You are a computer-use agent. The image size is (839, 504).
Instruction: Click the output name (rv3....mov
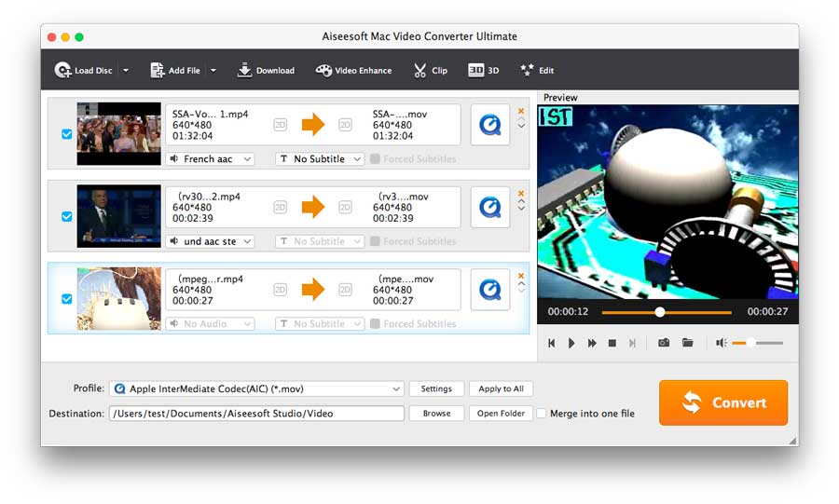(403, 197)
